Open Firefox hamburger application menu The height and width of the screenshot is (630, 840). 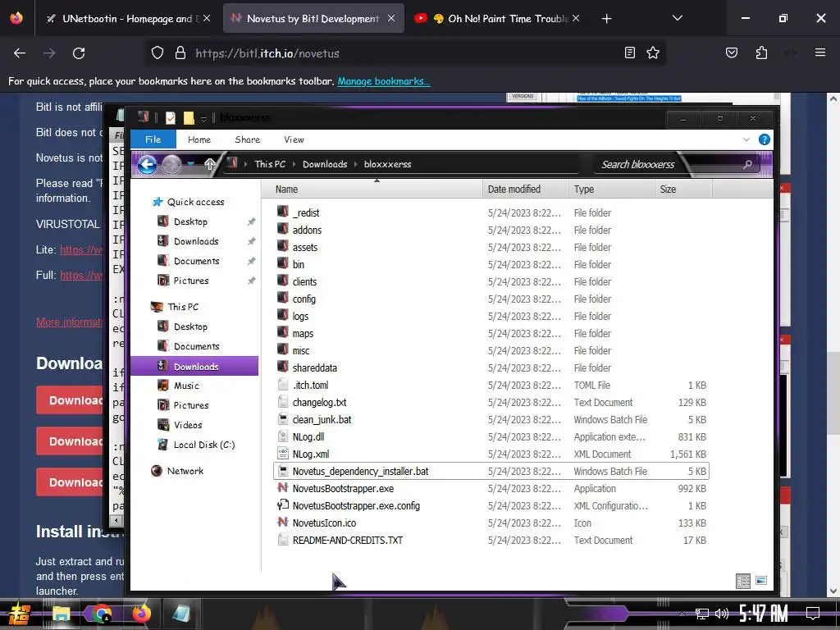tap(819, 52)
